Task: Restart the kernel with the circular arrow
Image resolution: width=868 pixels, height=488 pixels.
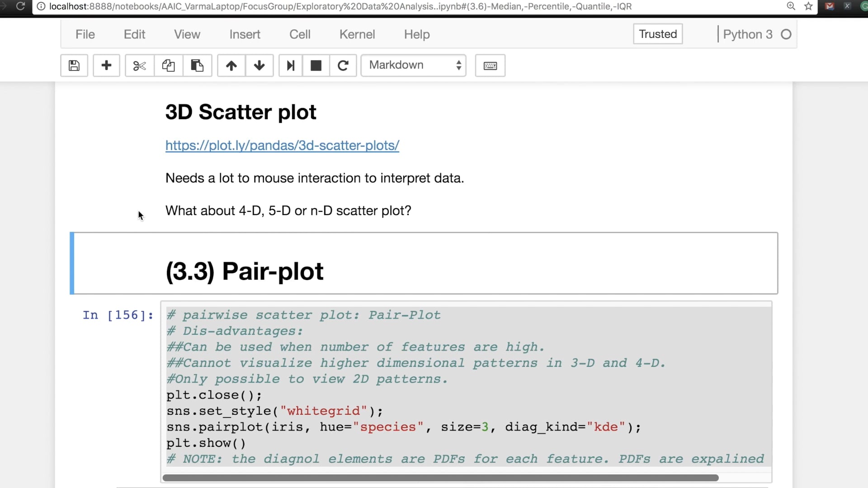Action: click(343, 66)
